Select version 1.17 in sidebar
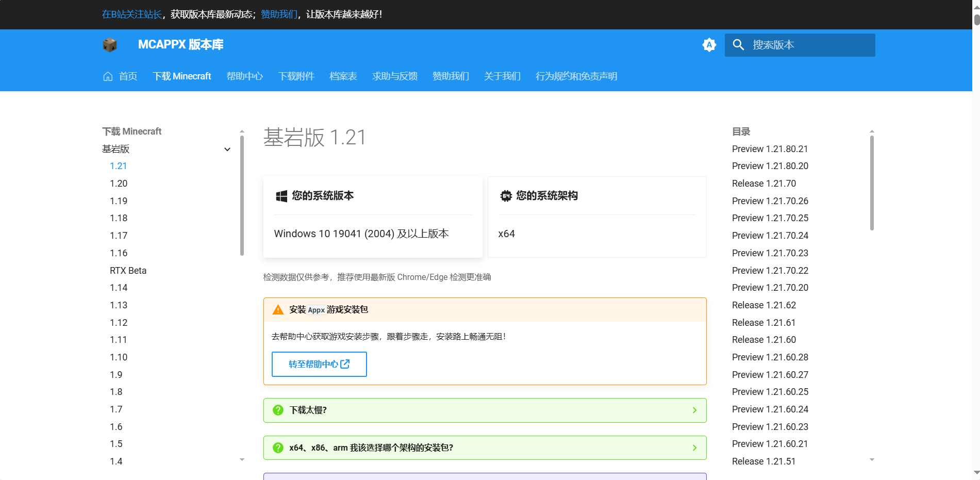 tap(119, 236)
